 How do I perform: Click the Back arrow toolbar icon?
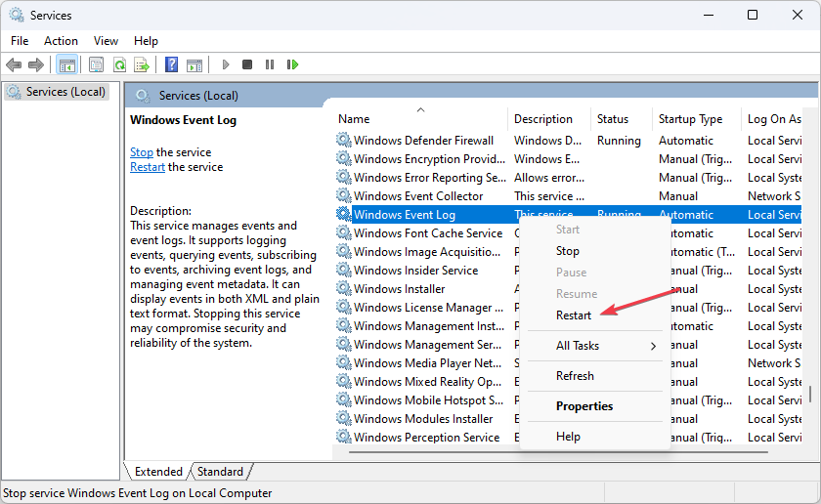(x=14, y=64)
